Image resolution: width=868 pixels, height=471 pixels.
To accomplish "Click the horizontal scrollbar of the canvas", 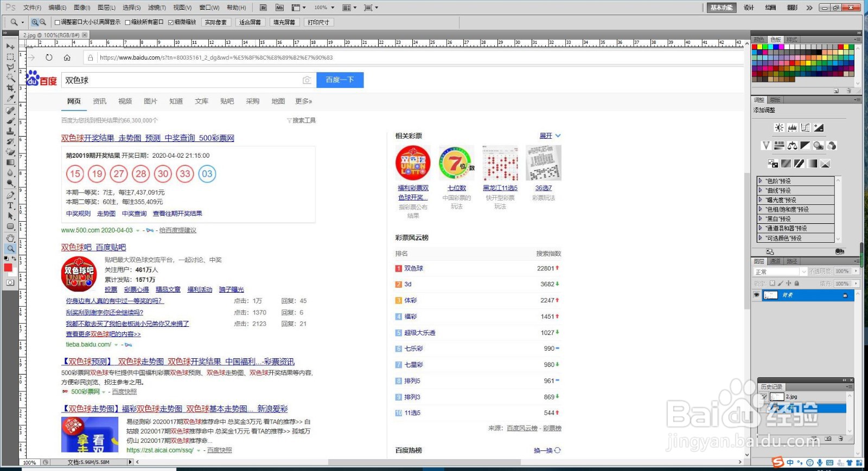I will click(x=425, y=462).
